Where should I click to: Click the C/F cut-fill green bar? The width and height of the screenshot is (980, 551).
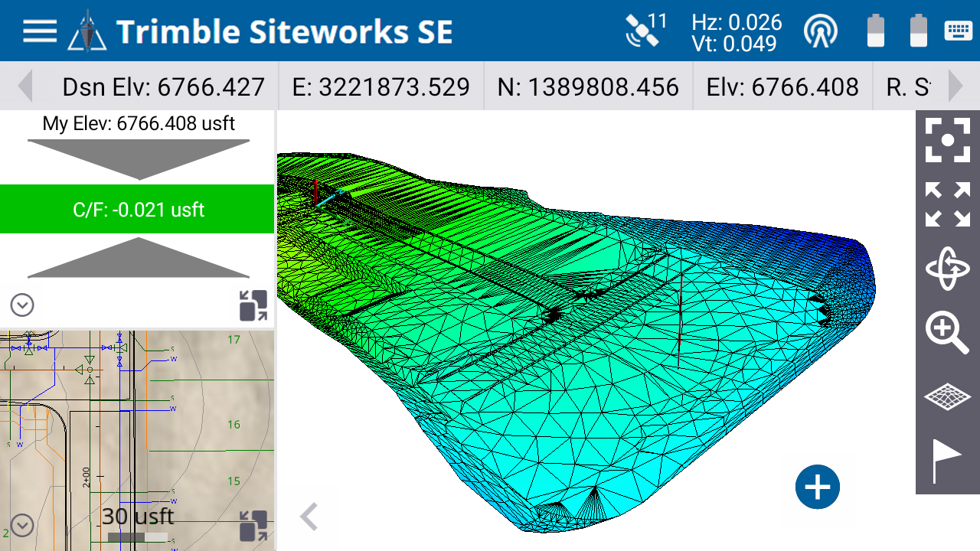(137, 208)
